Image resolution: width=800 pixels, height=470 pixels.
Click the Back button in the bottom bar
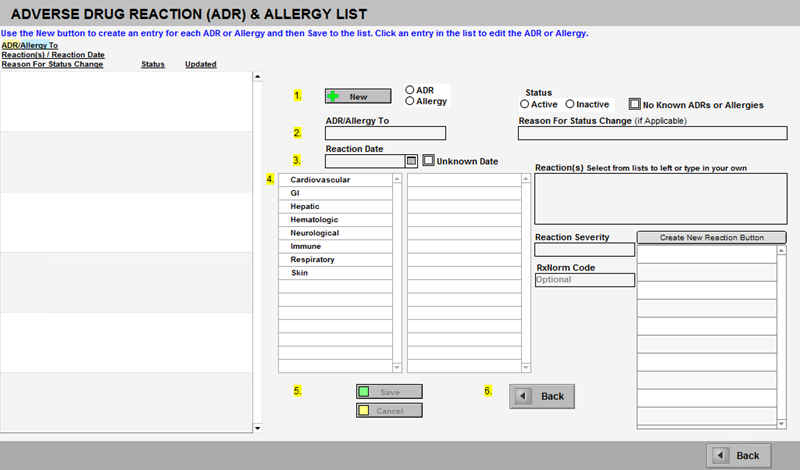click(x=739, y=456)
